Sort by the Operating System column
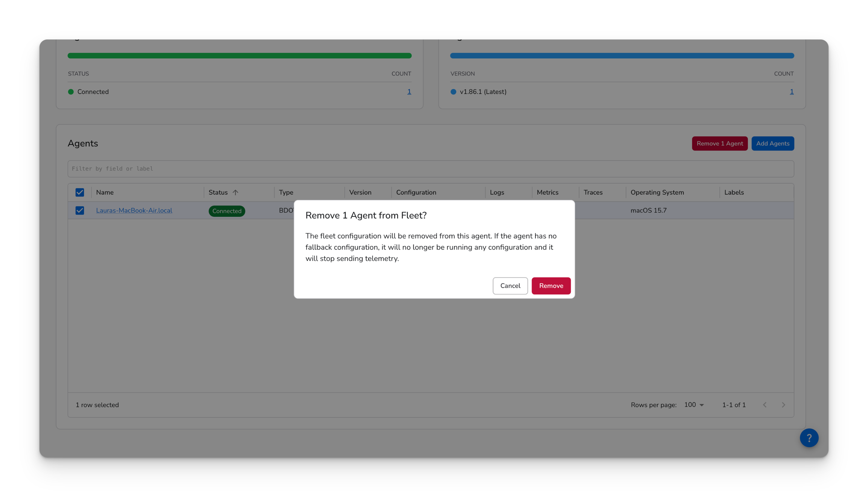868x497 pixels. click(x=657, y=192)
